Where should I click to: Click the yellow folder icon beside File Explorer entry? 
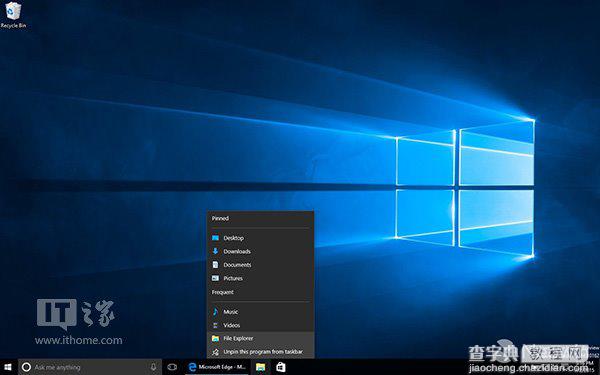click(x=215, y=338)
